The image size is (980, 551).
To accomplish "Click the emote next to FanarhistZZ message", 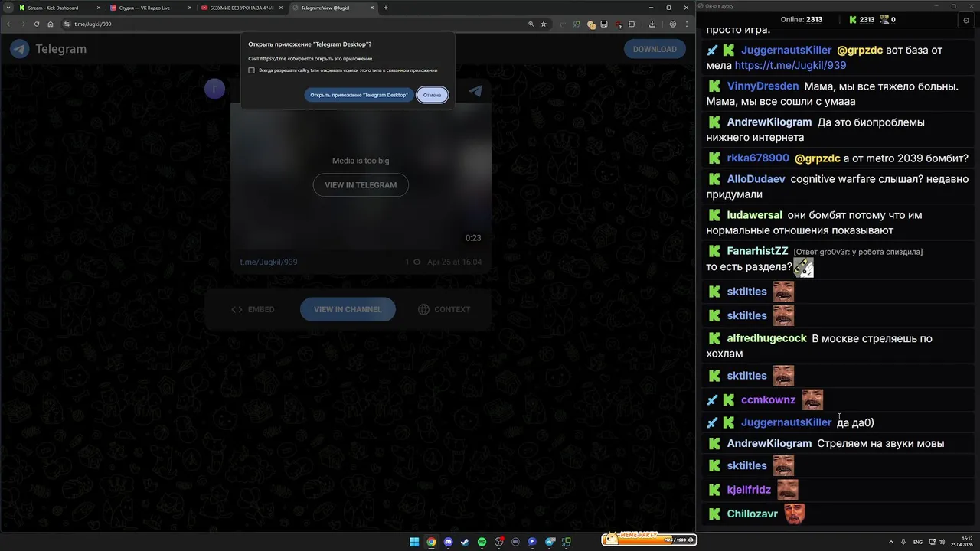I will tap(803, 267).
